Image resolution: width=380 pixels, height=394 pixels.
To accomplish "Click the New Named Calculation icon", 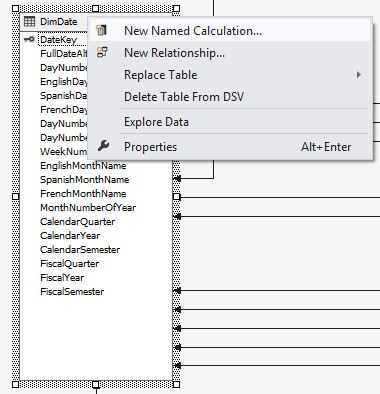I will pos(102,30).
